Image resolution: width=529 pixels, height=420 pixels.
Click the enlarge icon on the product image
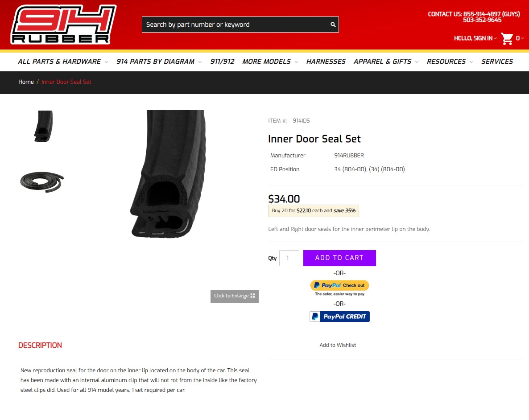253,296
